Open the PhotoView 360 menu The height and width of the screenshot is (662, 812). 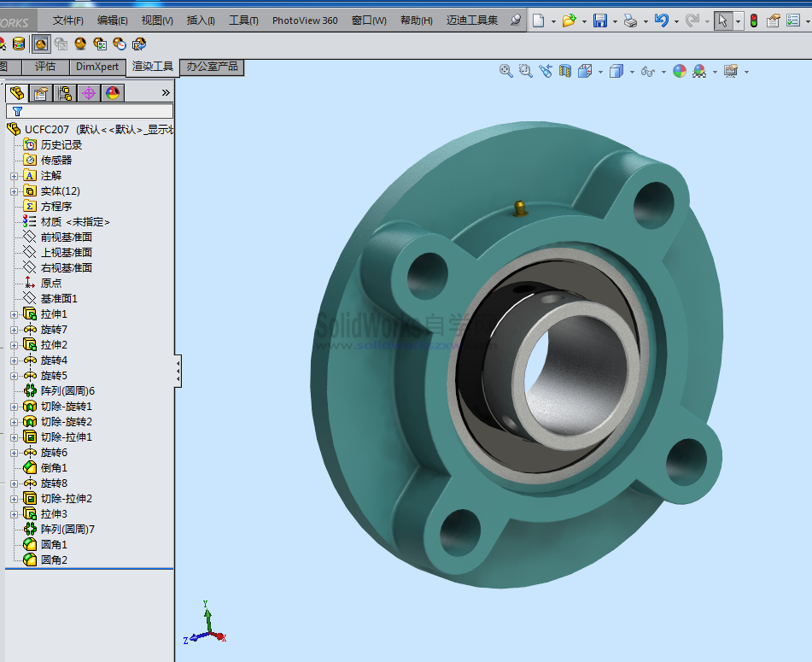tap(305, 21)
